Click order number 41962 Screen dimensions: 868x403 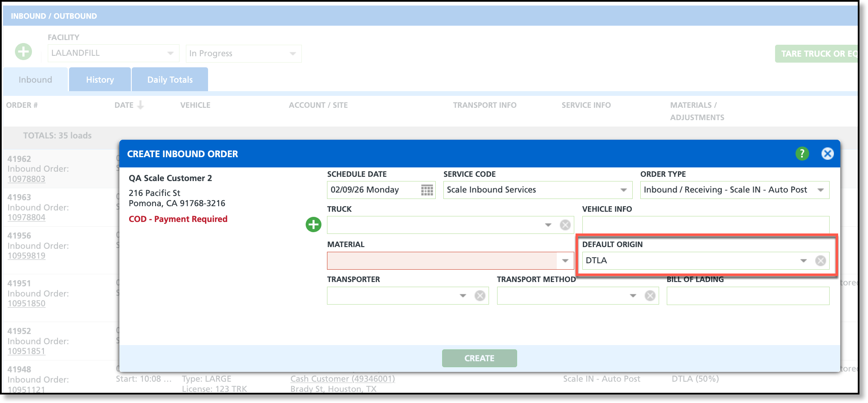(19, 159)
